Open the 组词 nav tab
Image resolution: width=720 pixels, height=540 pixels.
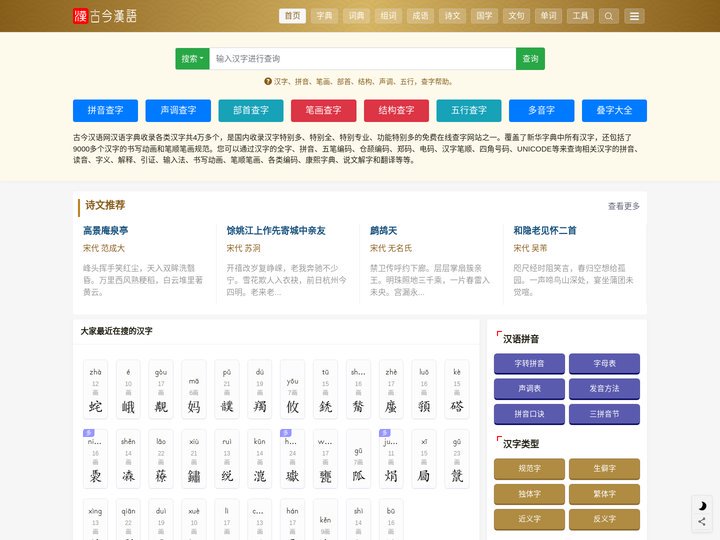pos(388,16)
